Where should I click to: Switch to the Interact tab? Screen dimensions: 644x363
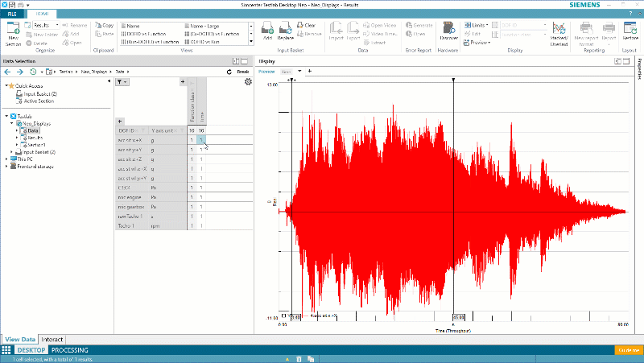[52, 340]
